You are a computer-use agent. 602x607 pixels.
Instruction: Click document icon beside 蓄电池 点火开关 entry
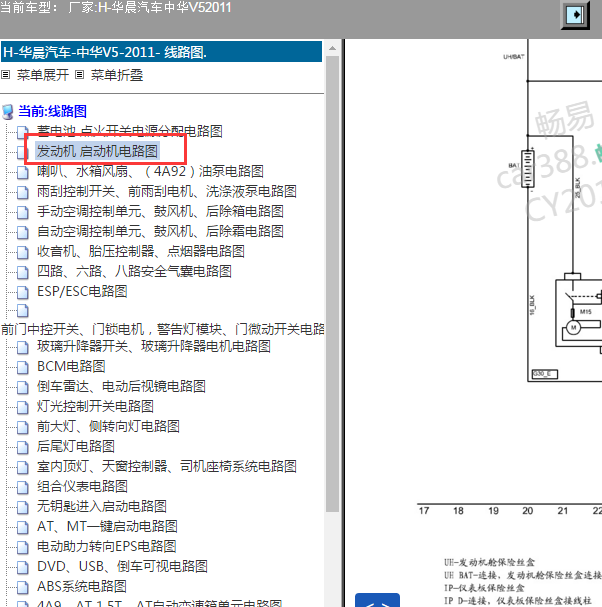(x=22, y=132)
